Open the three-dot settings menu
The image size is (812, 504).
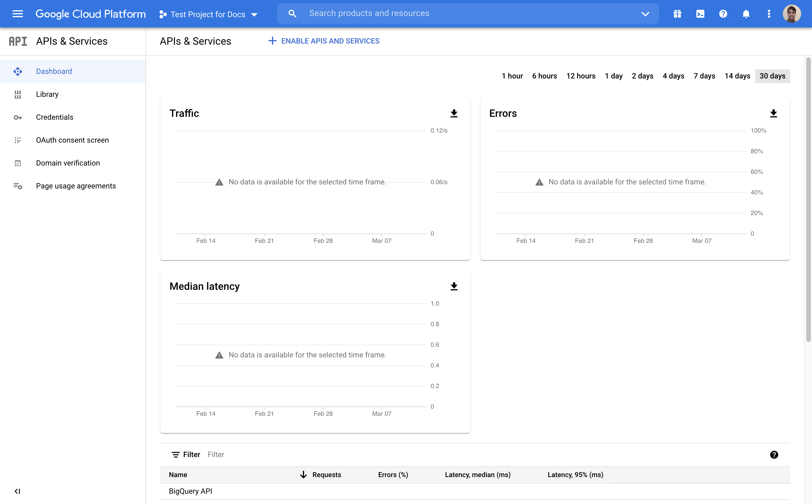click(769, 14)
